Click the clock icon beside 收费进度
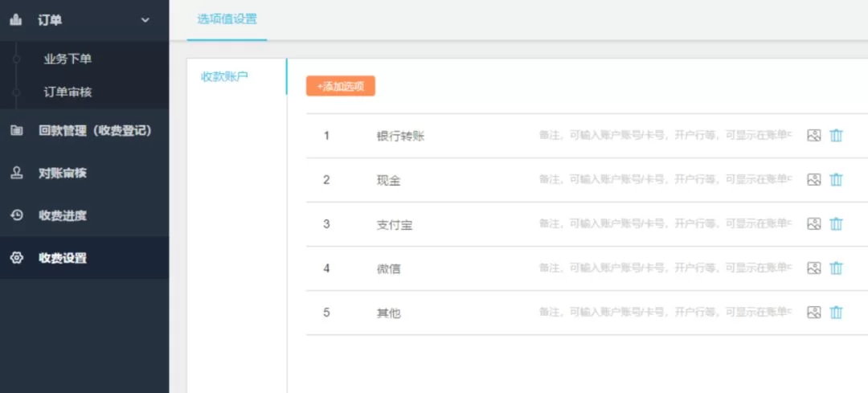Image resolution: width=868 pixels, height=393 pixels. pos(16,215)
